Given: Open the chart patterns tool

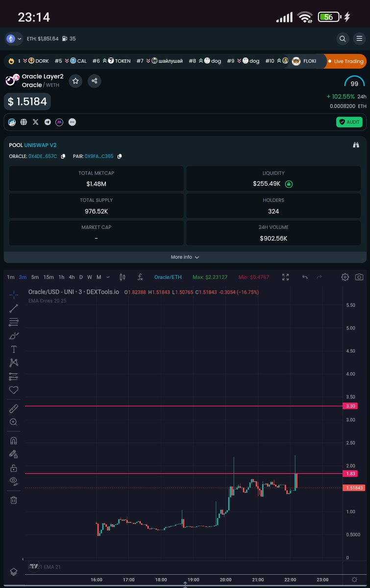Looking at the screenshot, I should 14,363.
